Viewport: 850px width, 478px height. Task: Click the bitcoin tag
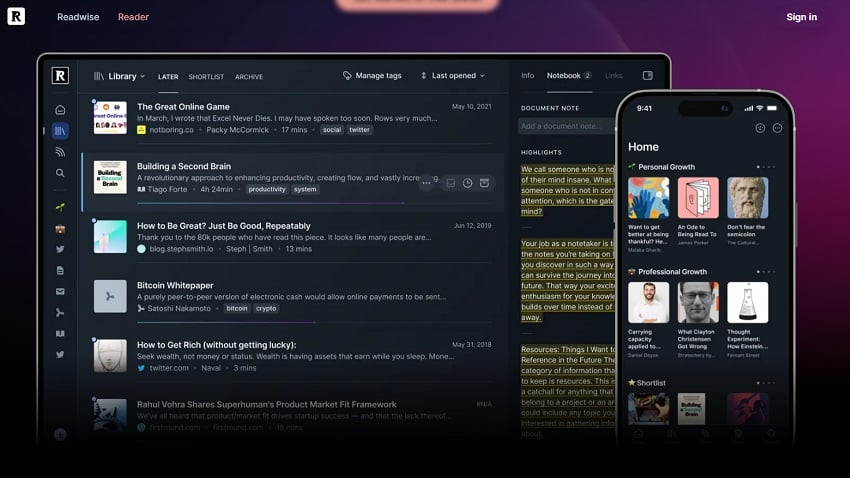pyautogui.click(x=237, y=308)
